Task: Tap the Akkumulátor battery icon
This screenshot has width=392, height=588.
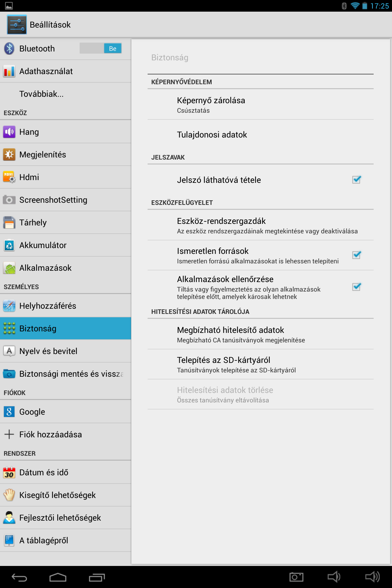Action: [x=9, y=245]
